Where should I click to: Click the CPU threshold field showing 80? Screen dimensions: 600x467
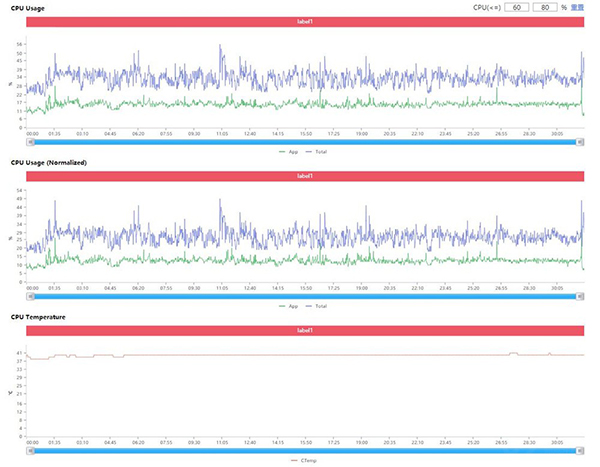(545, 7)
